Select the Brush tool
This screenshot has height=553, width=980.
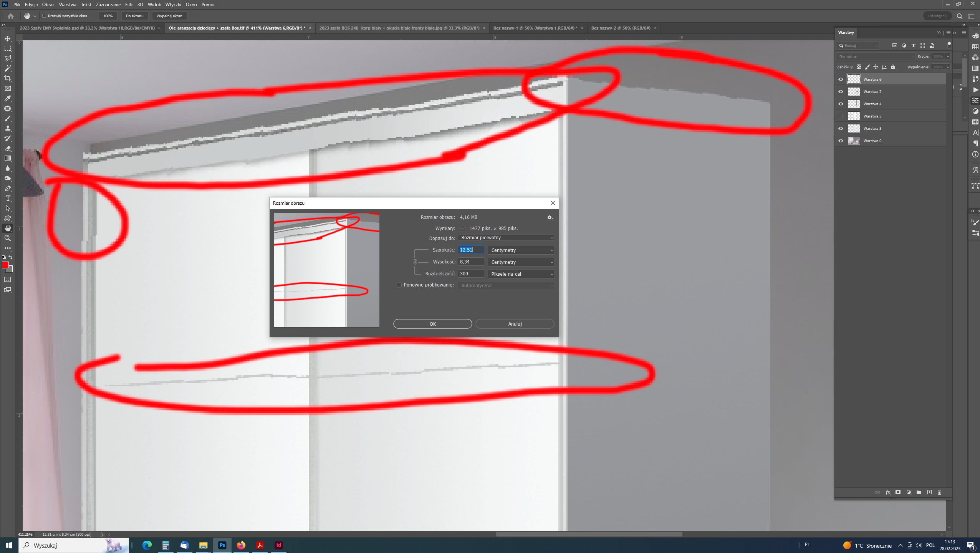click(x=8, y=118)
